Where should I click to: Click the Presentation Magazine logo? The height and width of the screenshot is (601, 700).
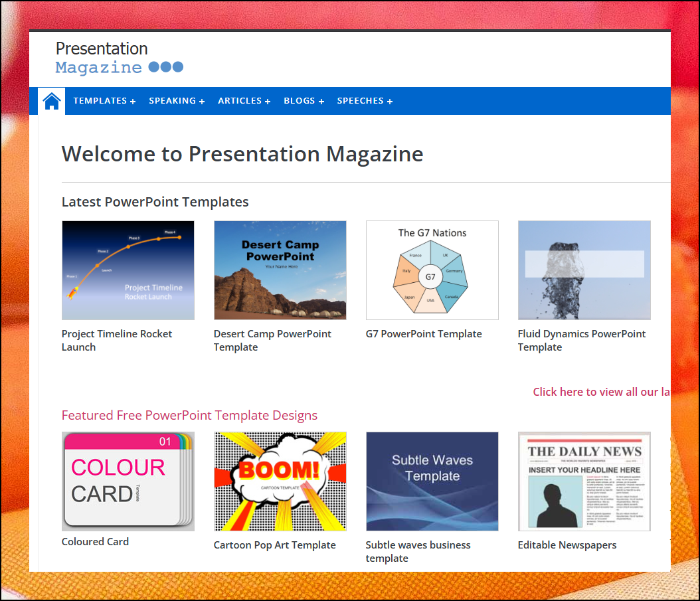point(119,58)
